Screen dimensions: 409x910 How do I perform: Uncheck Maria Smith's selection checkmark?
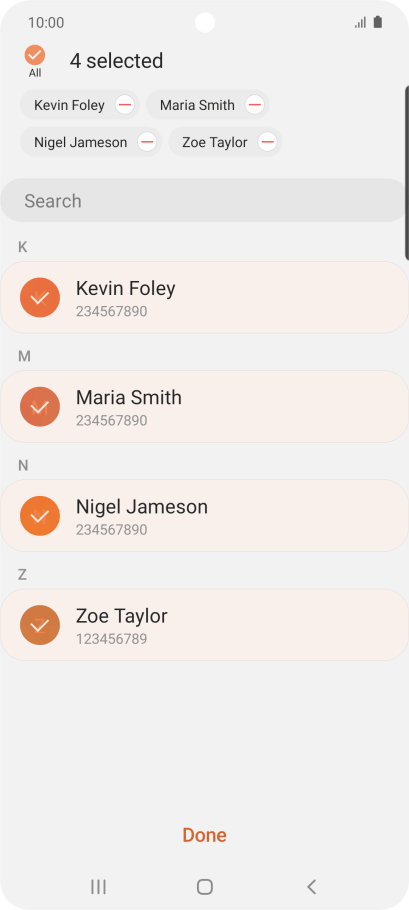[40, 407]
